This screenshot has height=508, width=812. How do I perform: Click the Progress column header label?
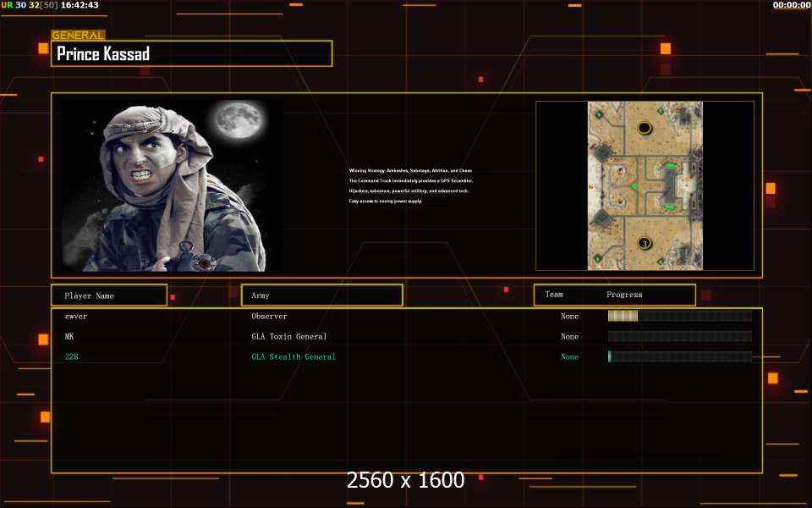tap(624, 295)
